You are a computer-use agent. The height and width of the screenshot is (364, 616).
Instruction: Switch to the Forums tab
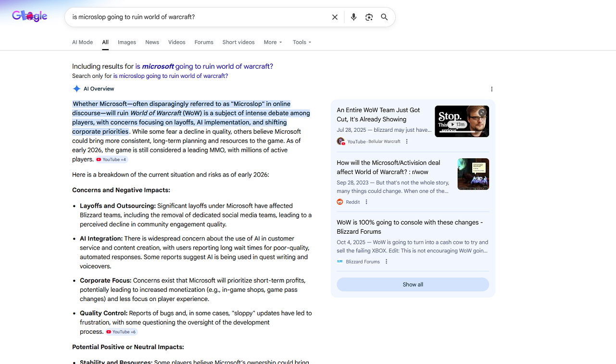pos(204,42)
